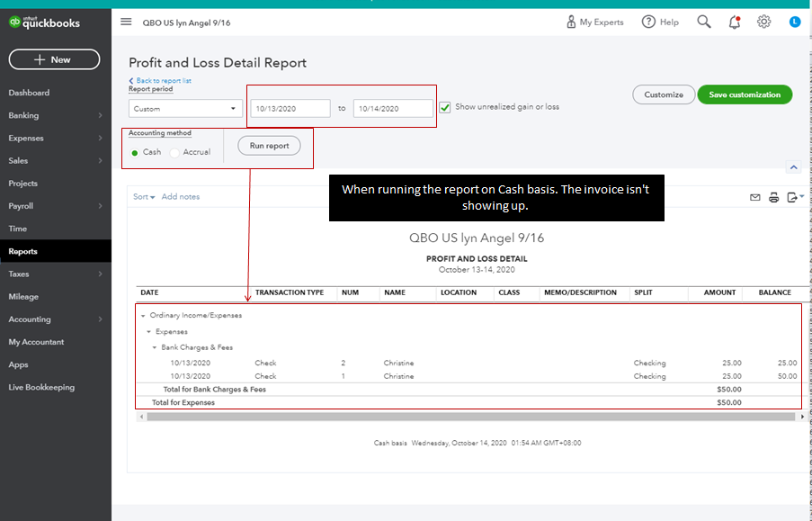The width and height of the screenshot is (812, 521).
Task: Expand the Payroll submenu arrow
Action: (100, 206)
